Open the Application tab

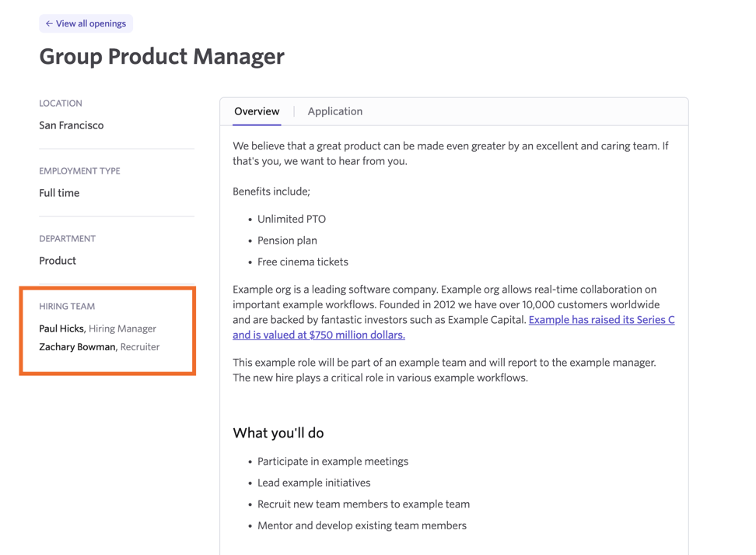[335, 111]
